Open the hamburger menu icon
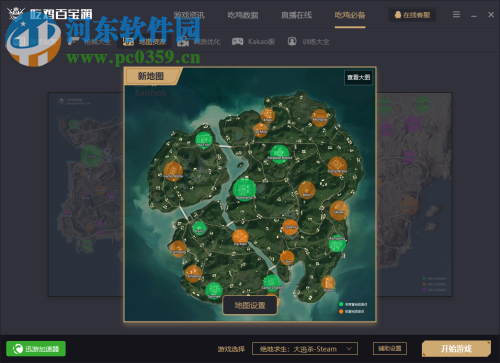 click(x=456, y=14)
